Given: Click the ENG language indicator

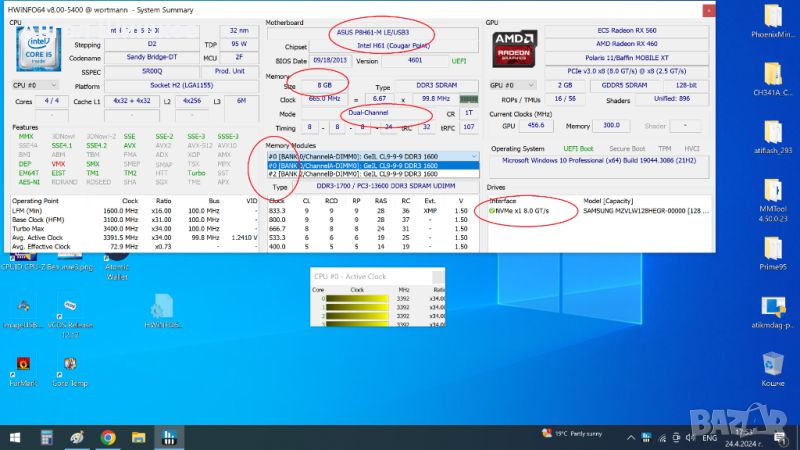Looking at the screenshot, I should (709, 438).
